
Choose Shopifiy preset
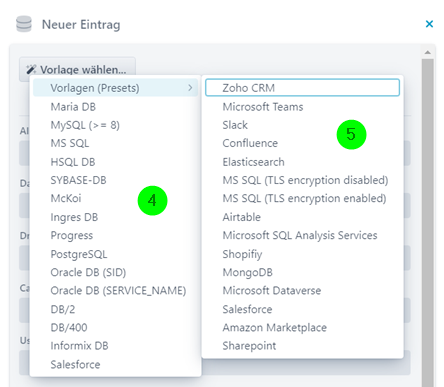[x=302, y=254]
